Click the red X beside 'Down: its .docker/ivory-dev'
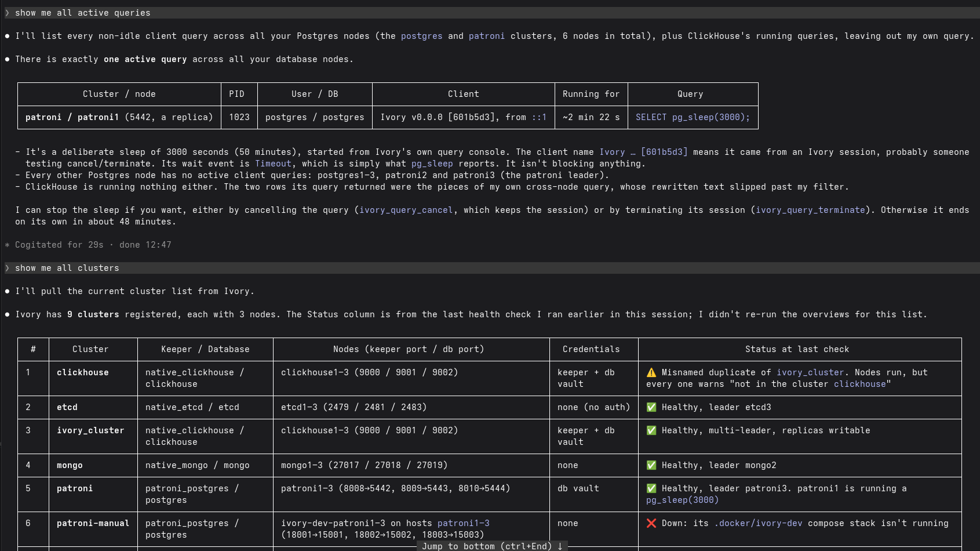The width and height of the screenshot is (980, 551). click(x=651, y=523)
